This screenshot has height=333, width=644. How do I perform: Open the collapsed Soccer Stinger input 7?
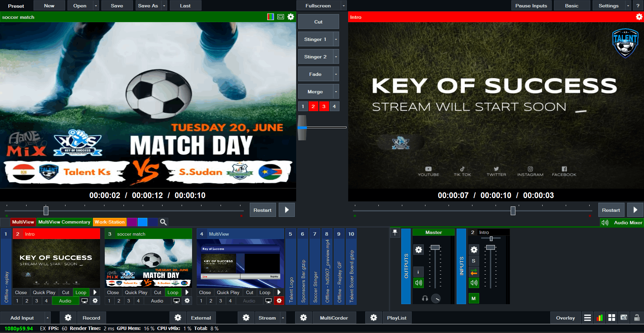click(315, 267)
